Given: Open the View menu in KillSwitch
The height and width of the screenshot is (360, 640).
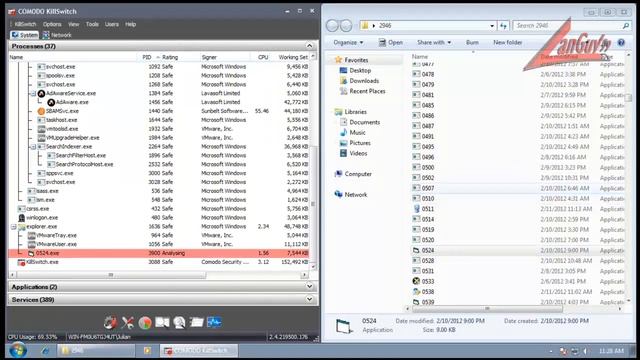Looking at the screenshot, I should (73, 24).
